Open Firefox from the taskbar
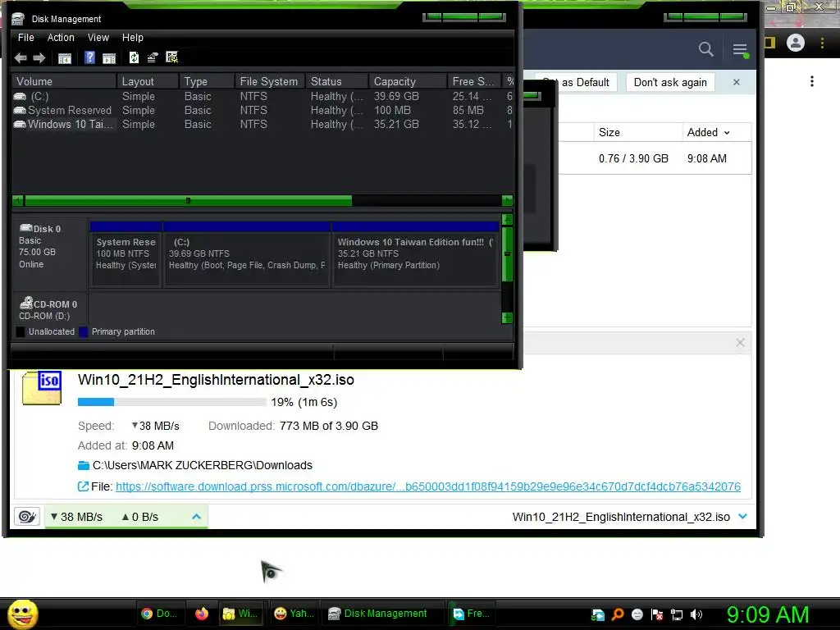840x630 pixels. point(202,614)
